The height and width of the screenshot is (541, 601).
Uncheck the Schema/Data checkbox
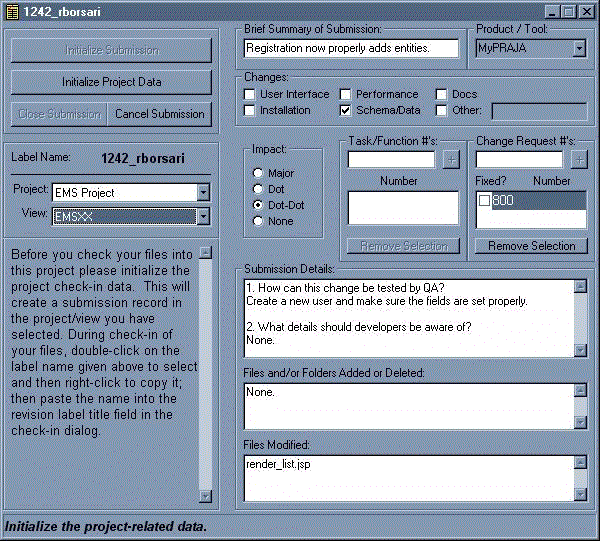pos(346,111)
